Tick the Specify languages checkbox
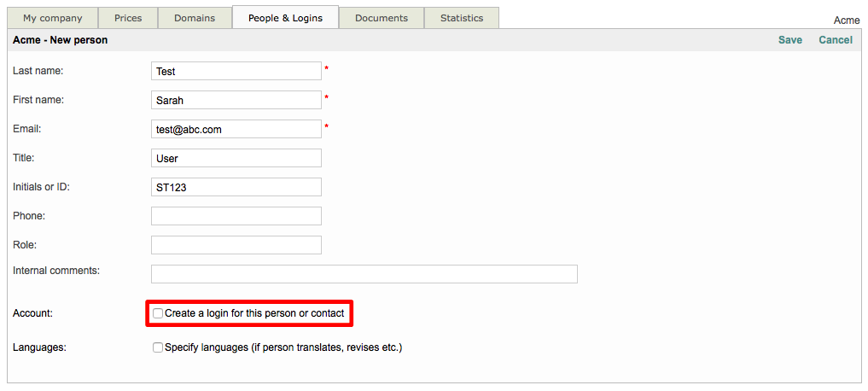 point(158,347)
